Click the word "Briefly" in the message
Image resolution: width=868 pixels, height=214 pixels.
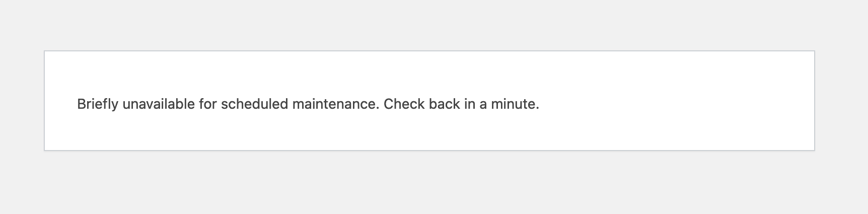tap(98, 104)
